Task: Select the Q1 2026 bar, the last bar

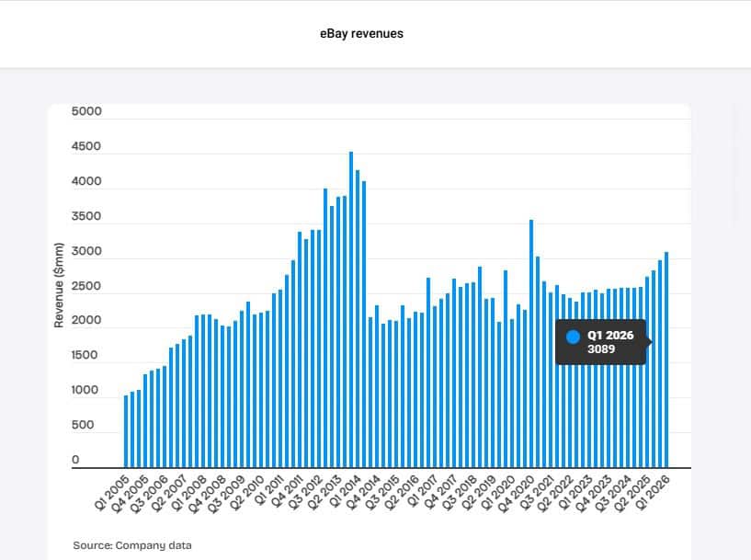Action: coord(666,360)
